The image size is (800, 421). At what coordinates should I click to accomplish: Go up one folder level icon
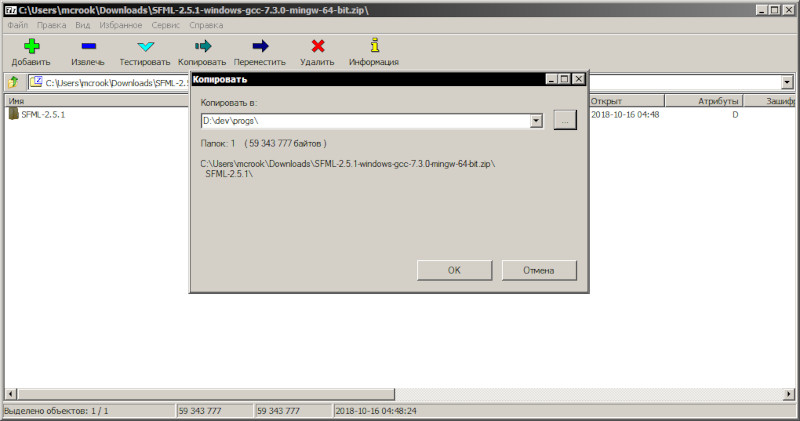(x=13, y=82)
